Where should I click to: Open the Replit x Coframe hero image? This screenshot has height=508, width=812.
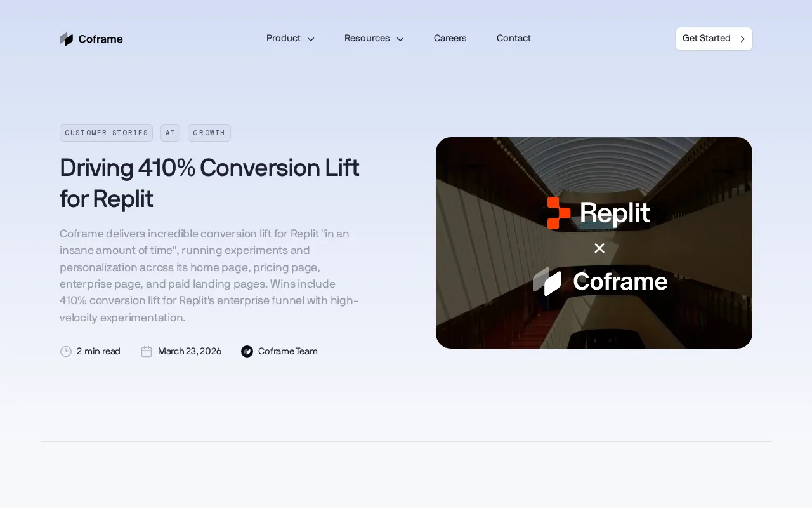(594, 243)
